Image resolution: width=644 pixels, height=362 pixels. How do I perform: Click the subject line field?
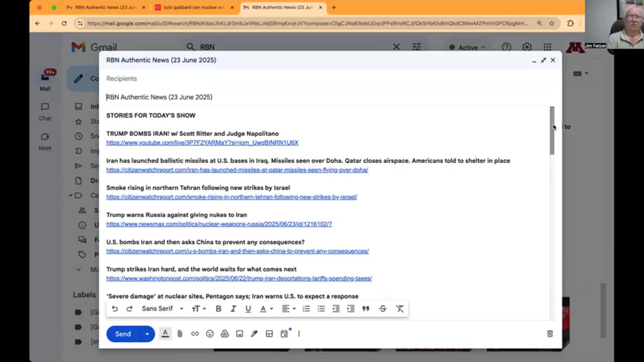(329, 97)
